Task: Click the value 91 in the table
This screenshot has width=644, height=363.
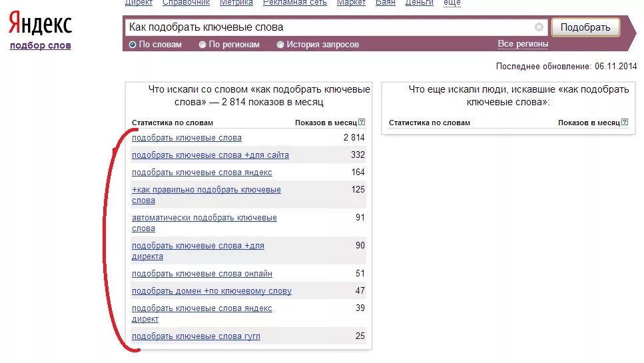Action: pos(360,217)
